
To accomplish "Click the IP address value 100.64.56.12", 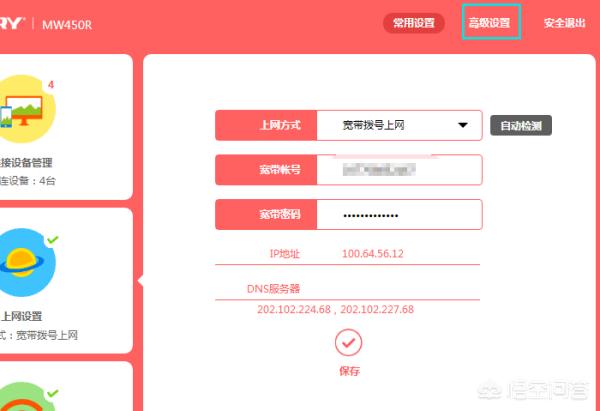I will coord(373,254).
